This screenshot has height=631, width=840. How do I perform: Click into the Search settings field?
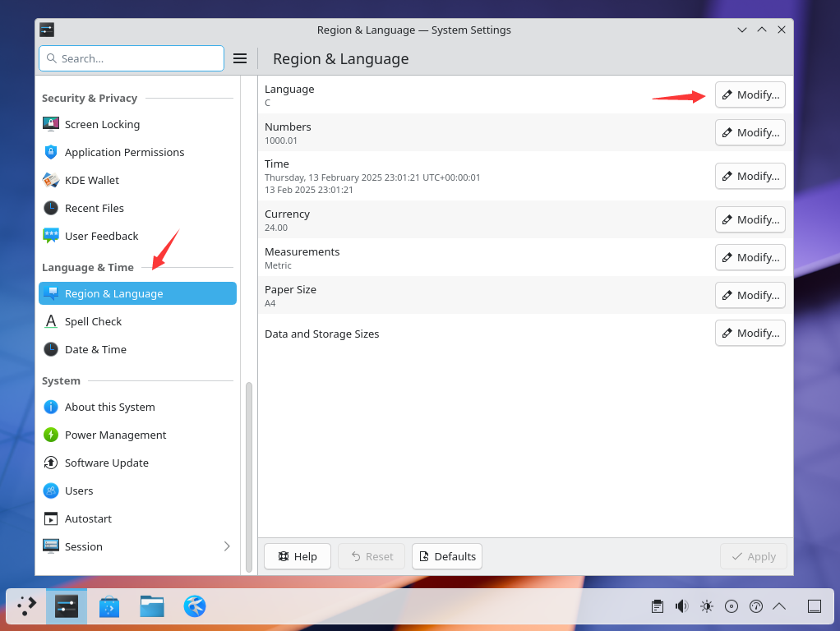132,58
